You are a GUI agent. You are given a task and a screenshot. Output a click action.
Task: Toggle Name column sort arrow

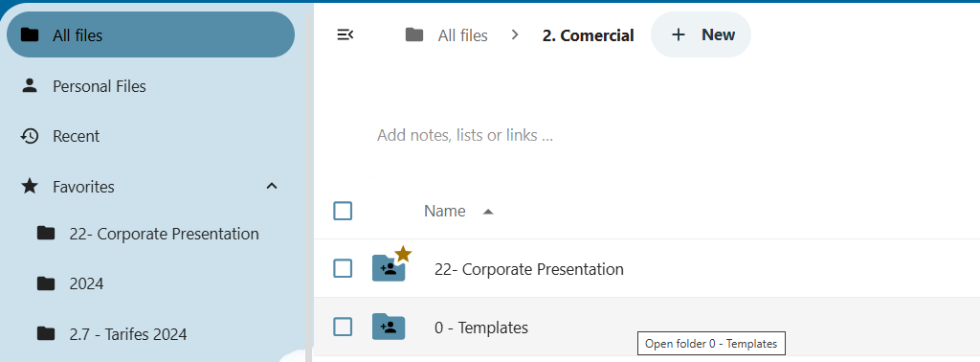click(x=488, y=212)
